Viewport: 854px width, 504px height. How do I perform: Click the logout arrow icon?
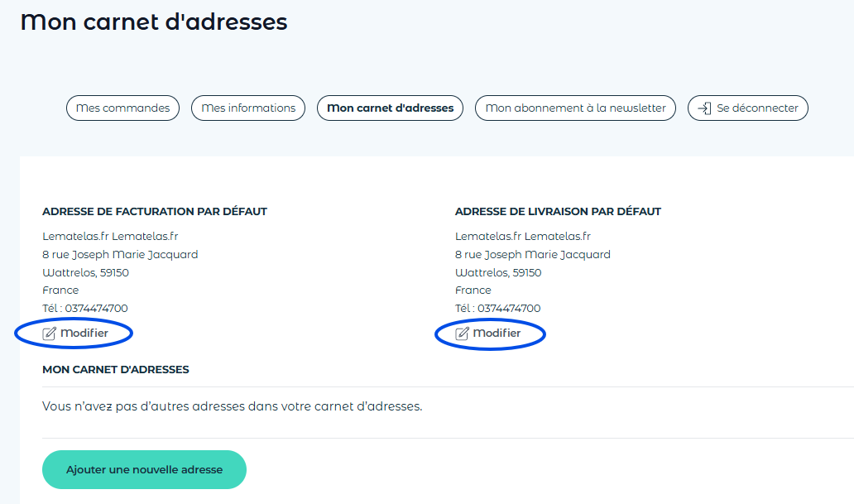704,108
